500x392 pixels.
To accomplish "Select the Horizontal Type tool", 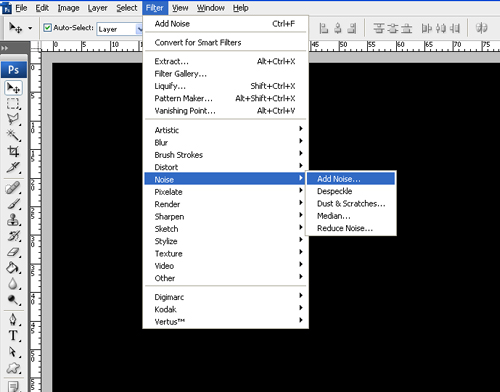I will pos(13,336).
